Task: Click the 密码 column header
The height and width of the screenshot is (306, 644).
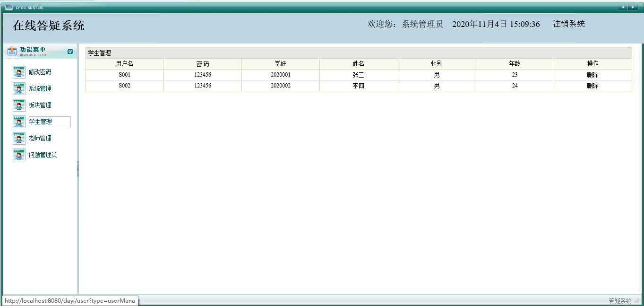Action: 203,64
